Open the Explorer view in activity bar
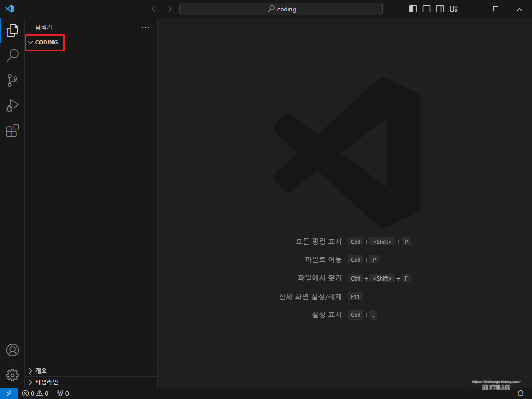Image resolution: width=532 pixels, height=399 pixels. coord(12,31)
